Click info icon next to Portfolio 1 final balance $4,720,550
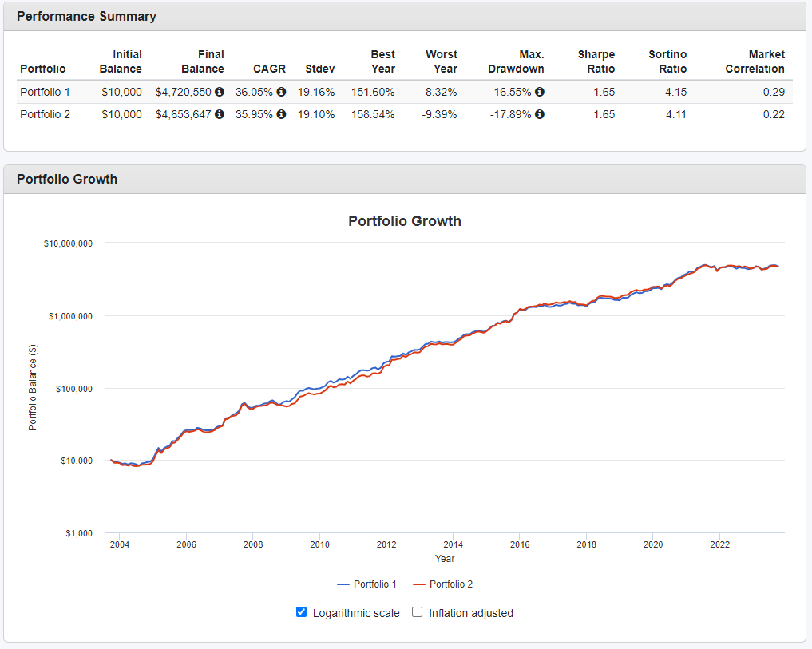Image resolution: width=812 pixels, height=649 pixels. [220, 92]
